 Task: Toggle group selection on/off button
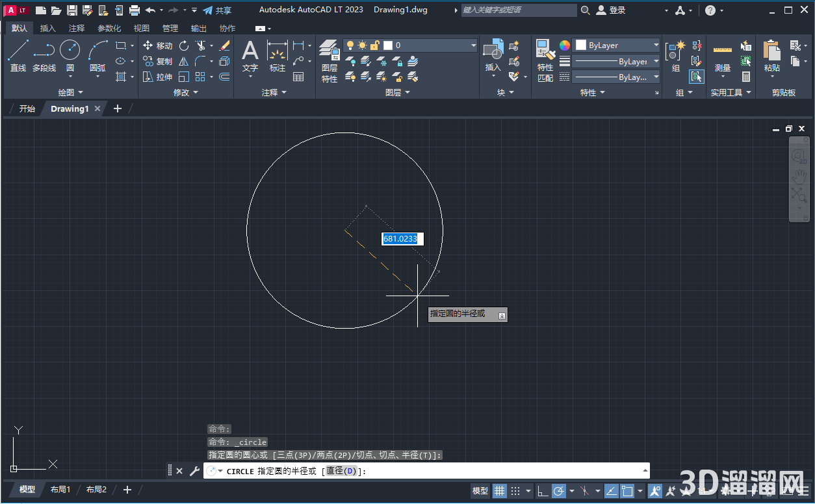click(x=697, y=77)
